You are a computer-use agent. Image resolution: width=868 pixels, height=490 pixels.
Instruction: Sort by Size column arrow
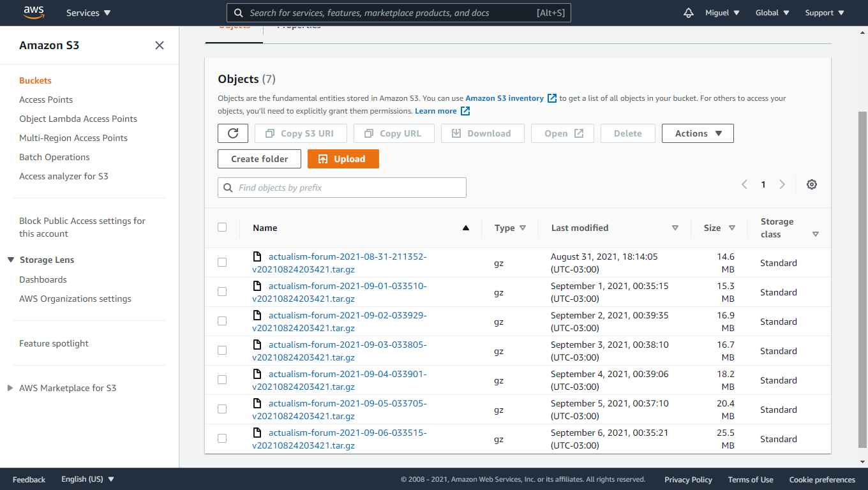coord(732,228)
